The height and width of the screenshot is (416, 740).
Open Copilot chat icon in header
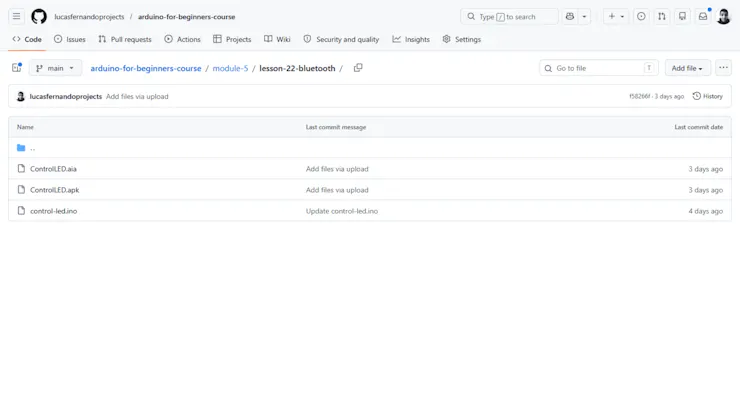pyautogui.click(x=570, y=17)
